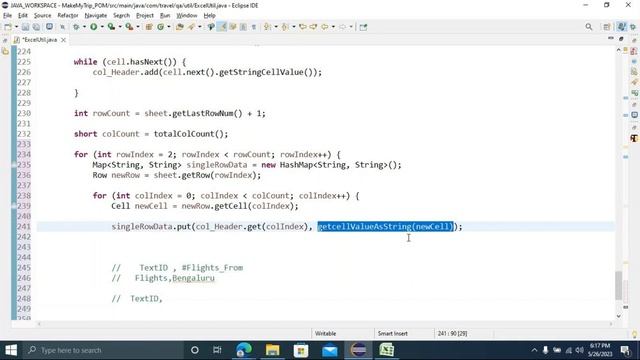Click the taskbar search box
This screenshot has height=360, width=640.
(x=103, y=350)
